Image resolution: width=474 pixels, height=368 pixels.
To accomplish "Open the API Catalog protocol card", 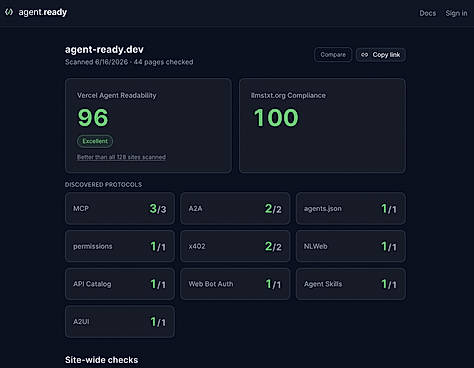I will tap(120, 284).
